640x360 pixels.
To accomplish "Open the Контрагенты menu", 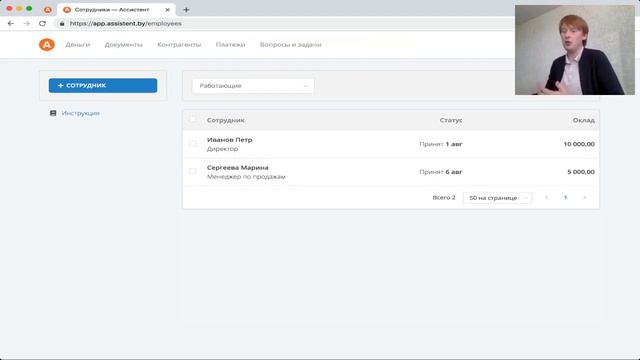I will click(x=179, y=44).
